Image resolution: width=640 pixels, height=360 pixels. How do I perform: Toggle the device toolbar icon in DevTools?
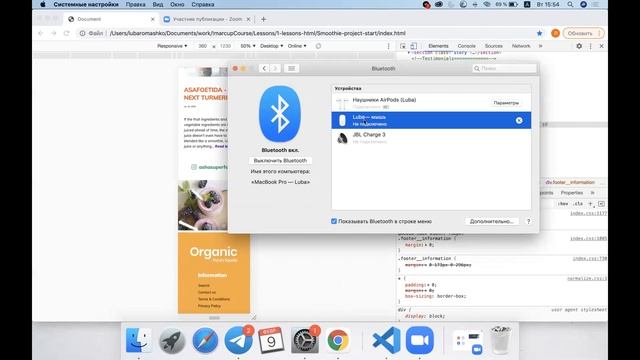[413, 46]
